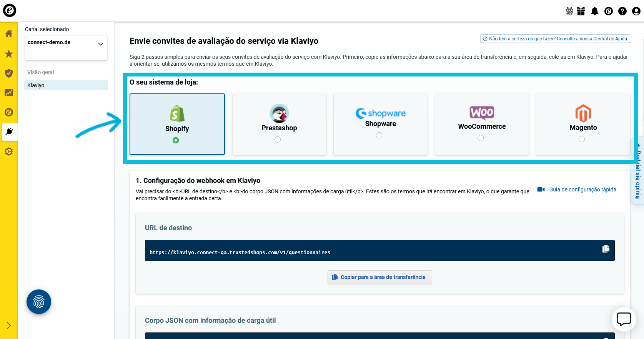
Task: Select the Shopware radio button
Action: [379, 135]
